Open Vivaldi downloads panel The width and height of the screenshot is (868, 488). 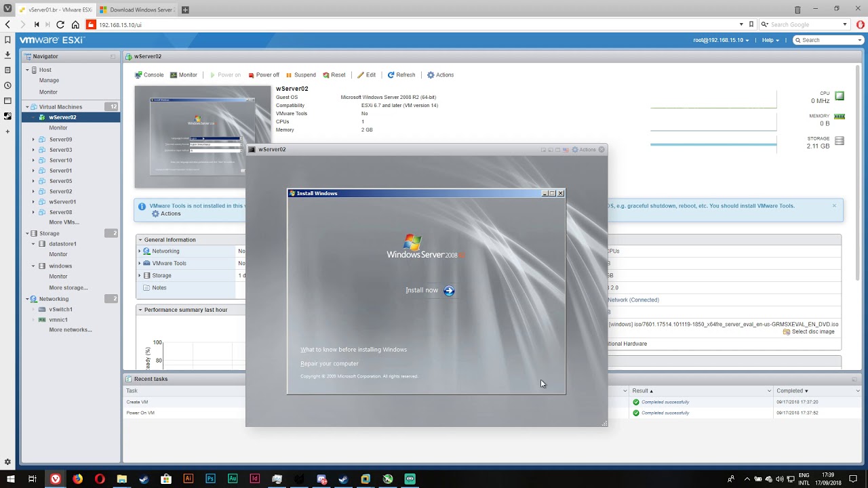click(7, 55)
